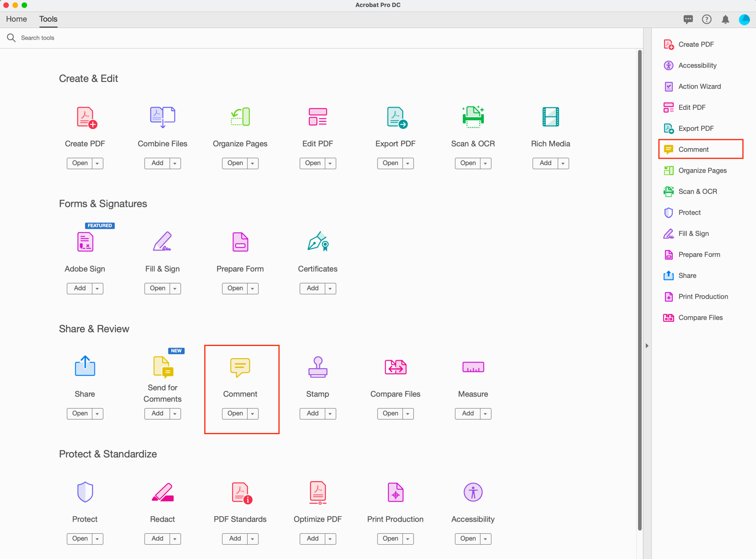This screenshot has height=559, width=756.
Task: Collapse the right tools pane arrow
Action: (647, 346)
